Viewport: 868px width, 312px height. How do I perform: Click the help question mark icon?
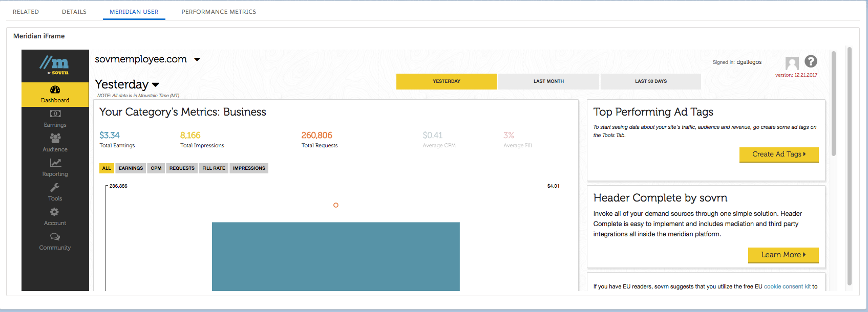pos(811,61)
